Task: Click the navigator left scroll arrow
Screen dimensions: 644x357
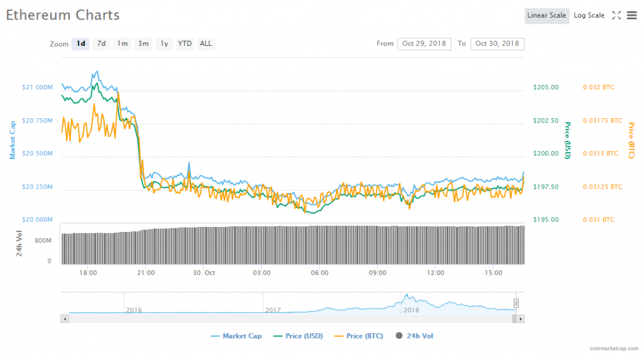Action: [x=65, y=319]
